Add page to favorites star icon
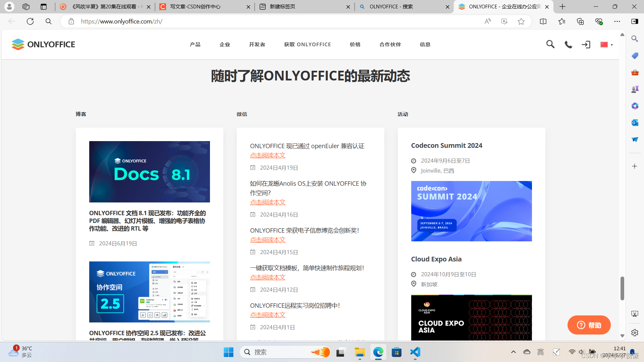 pos(521,21)
